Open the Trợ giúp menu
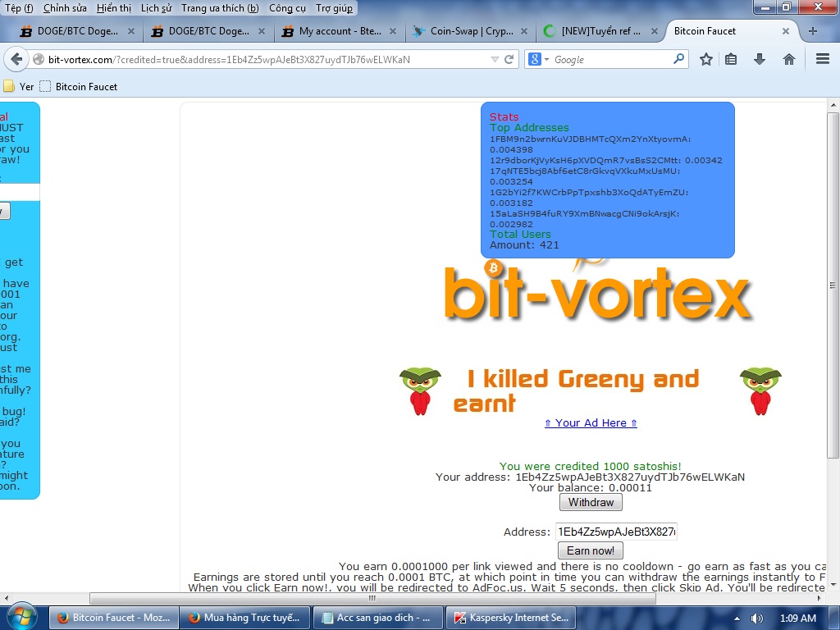 tap(335, 8)
